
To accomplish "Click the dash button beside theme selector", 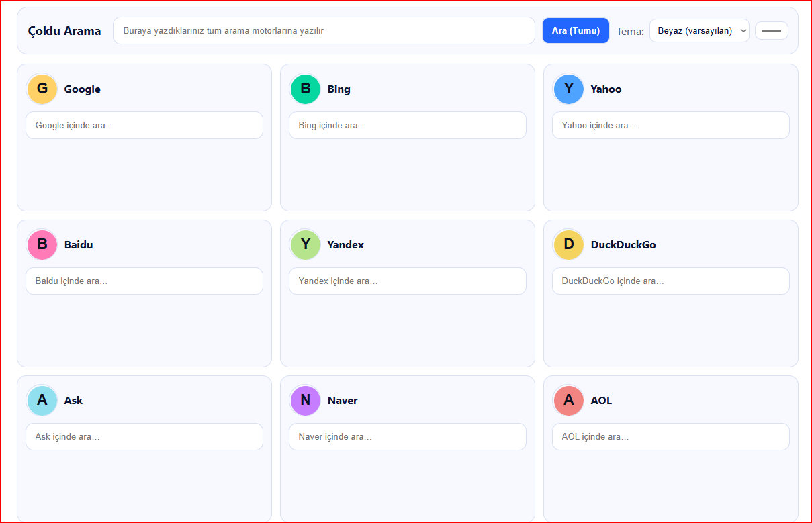I will (x=771, y=31).
